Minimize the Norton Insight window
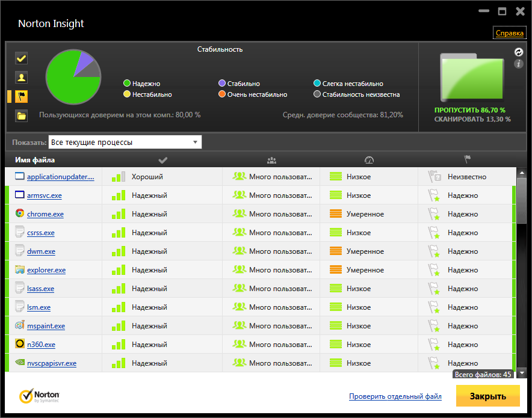 [484, 11]
